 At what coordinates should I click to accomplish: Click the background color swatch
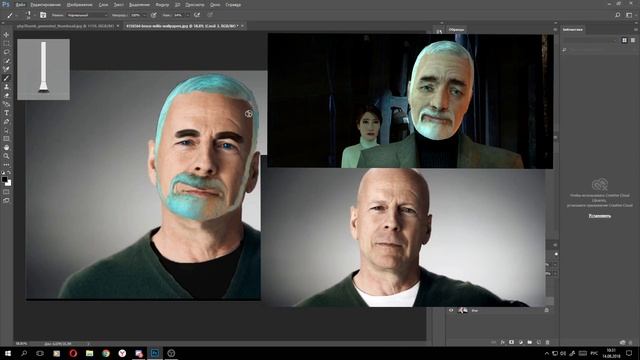click(8, 183)
